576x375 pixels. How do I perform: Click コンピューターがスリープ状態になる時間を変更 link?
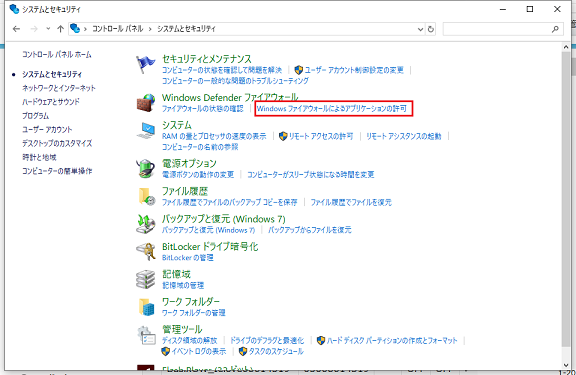click(311, 174)
